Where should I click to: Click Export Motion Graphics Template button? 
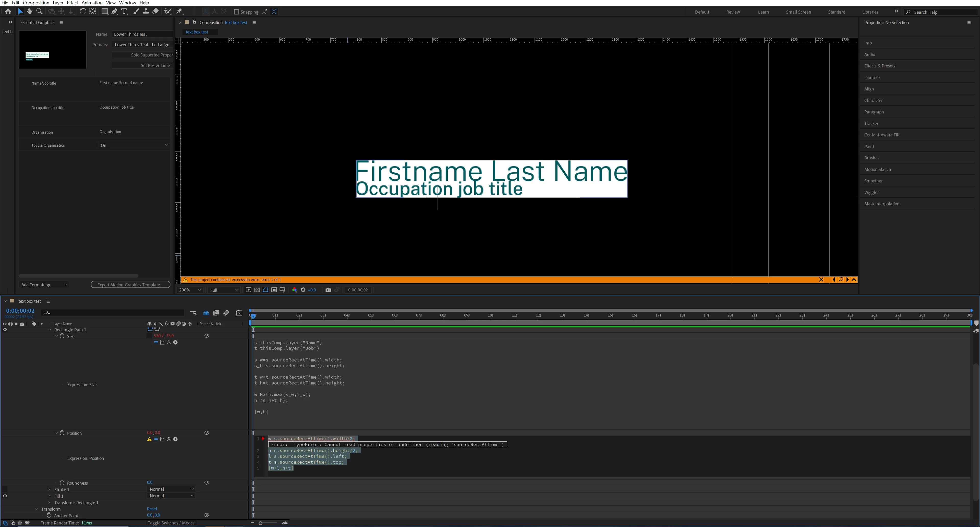130,284
